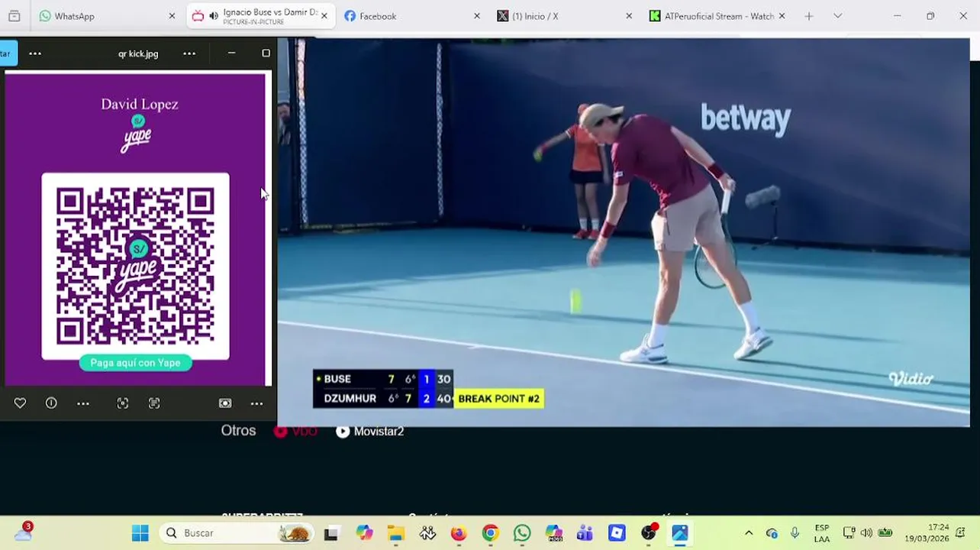
Task: Open Google Chrome from taskbar
Action: (490, 533)
